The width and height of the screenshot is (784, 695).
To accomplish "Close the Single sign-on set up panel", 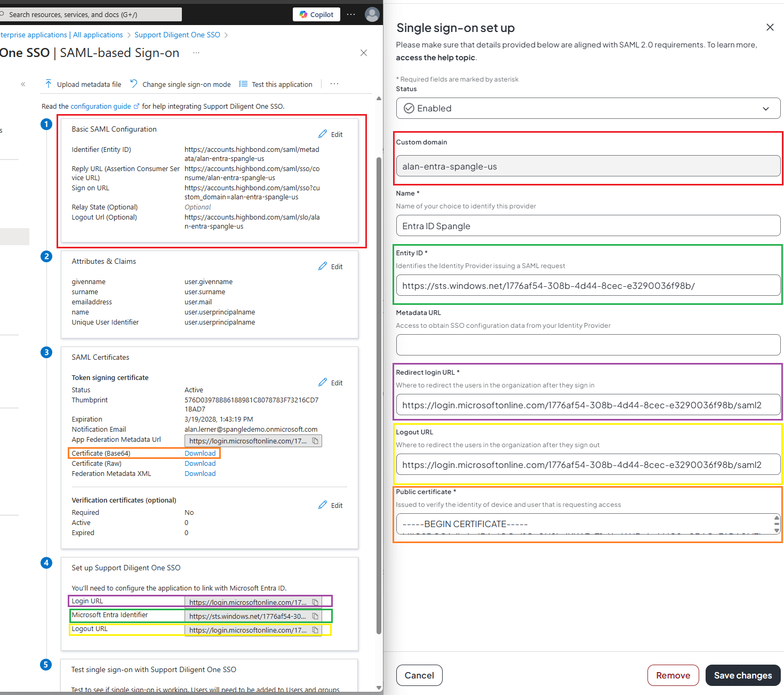I will (770, 27).
